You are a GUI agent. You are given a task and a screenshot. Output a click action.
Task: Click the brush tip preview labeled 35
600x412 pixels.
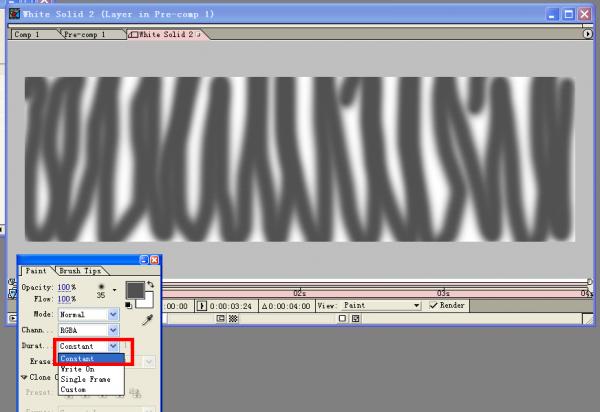(x=101, y=290)
